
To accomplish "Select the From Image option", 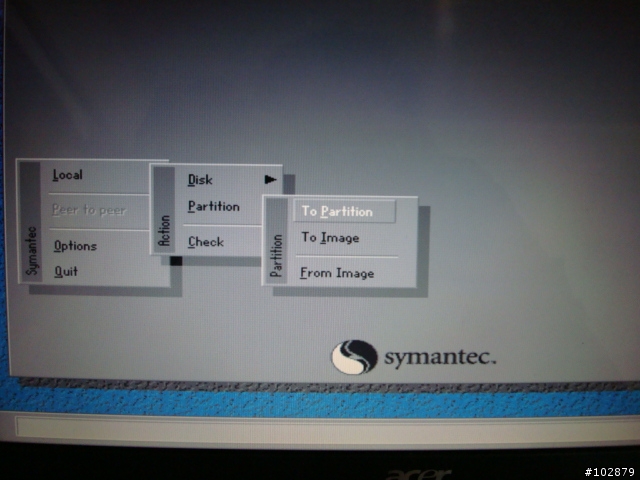I will click(x=337, y=273).
